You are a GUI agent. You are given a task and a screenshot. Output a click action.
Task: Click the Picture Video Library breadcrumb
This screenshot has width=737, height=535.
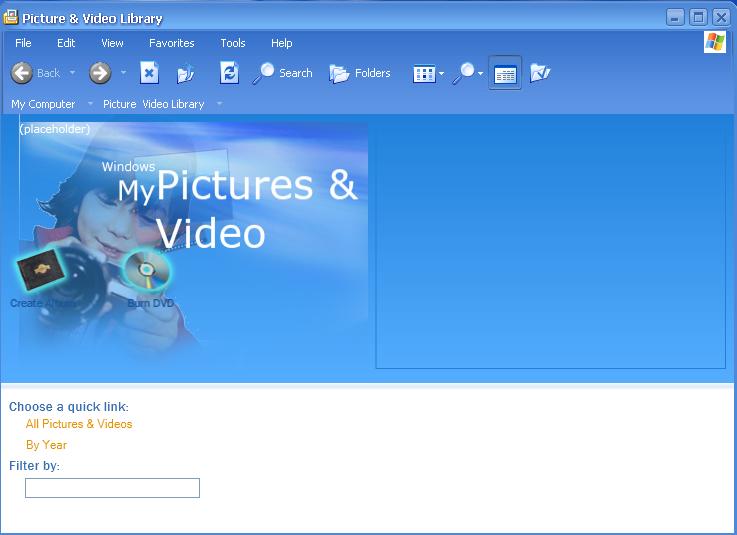154,104
